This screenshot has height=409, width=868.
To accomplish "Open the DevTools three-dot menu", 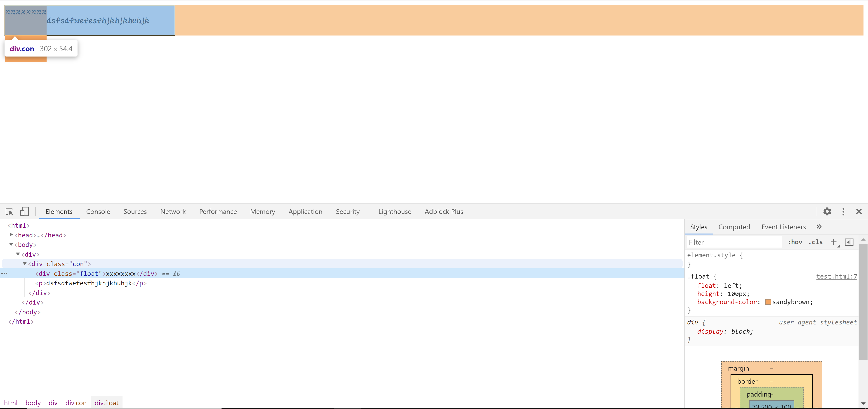I will (x=843, y=212).
